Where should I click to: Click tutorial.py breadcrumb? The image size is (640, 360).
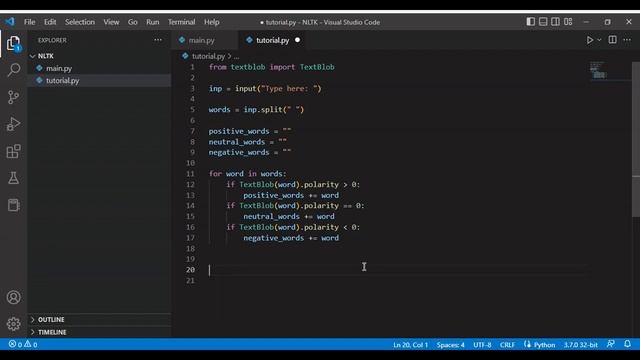(209, 56)
